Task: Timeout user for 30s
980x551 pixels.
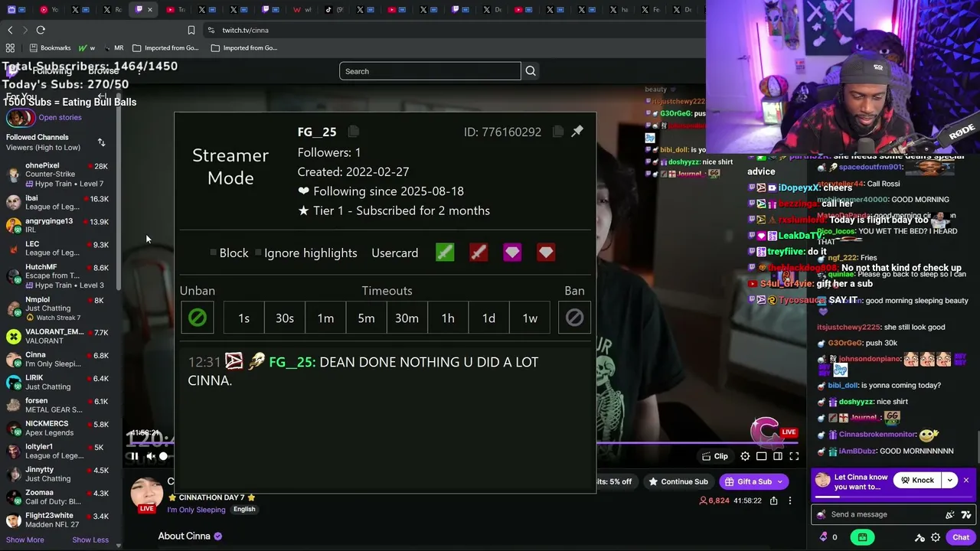Action: 285,318
